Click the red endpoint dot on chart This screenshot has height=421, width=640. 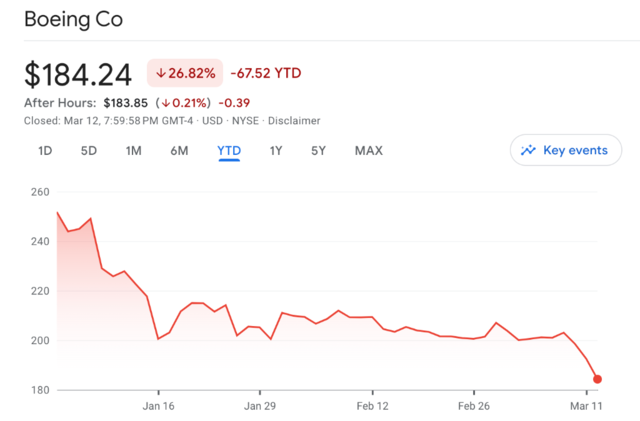pyautogui.click(x=597, y=379)
